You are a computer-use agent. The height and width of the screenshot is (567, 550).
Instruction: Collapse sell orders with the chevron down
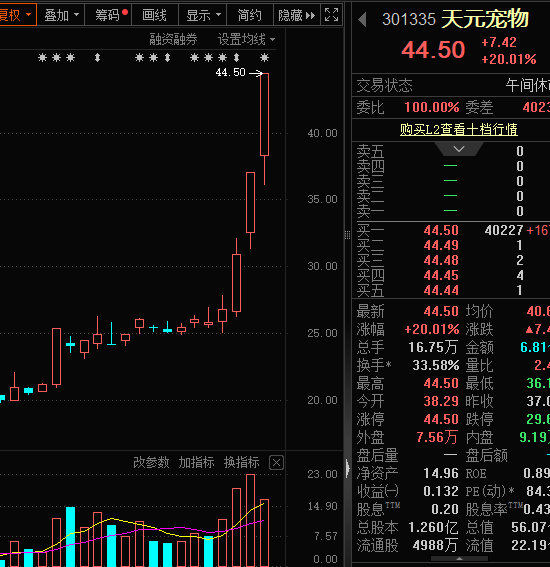(459, 149)
